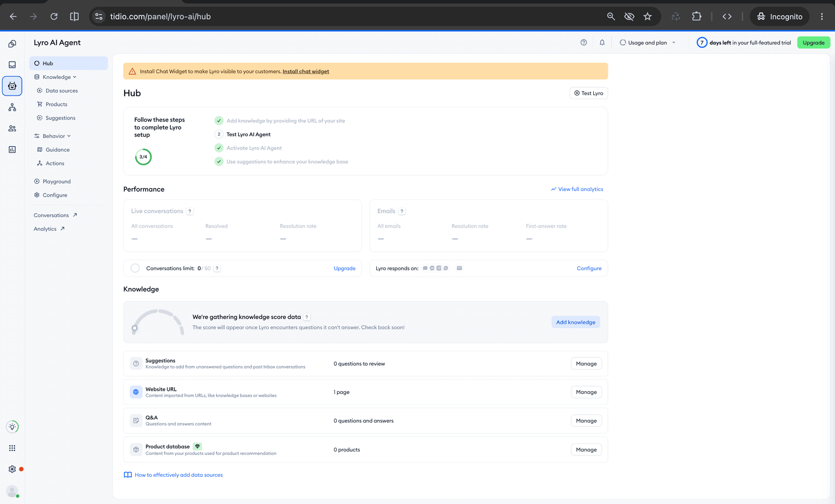Viewport: 835px width, 504px height.
Task: Open the apps grid icon
Action: pos(12,448)
